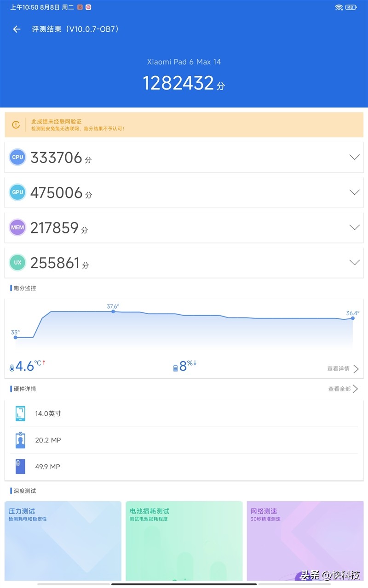
Task: Select the front camera icon next to 20.2 MP
Action: tap(20, 440)
